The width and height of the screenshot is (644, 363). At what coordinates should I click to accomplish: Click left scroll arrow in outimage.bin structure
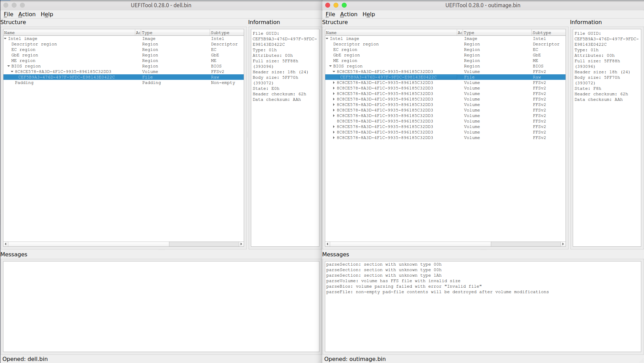pos(328,244)
